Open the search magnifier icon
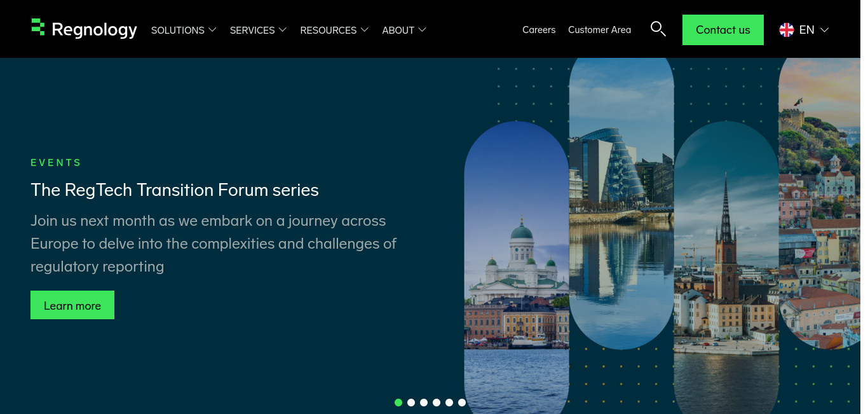This screenshot has height=414, width=868. pos(658,29)
